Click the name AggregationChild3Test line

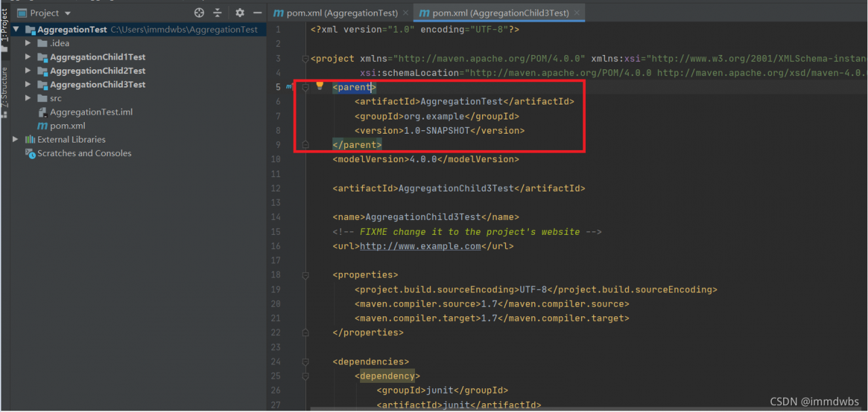[x=426, y=217]
